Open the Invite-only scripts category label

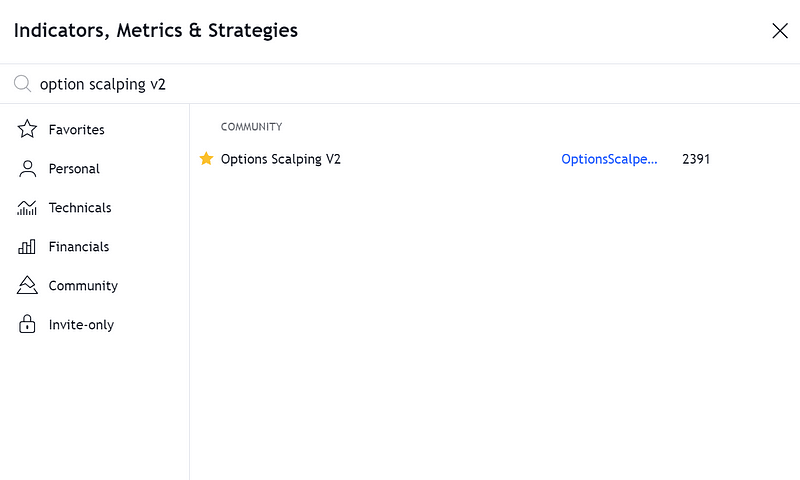coord(81,325)
